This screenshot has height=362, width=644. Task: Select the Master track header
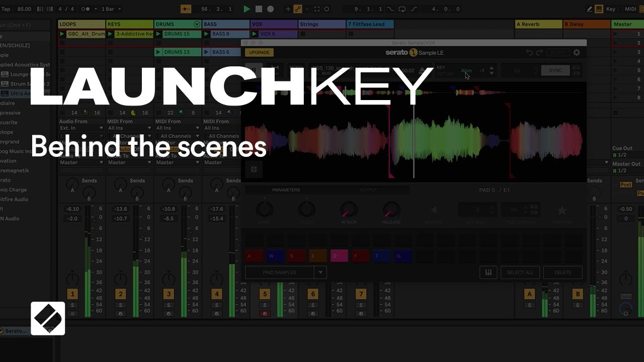click(627, 24)
